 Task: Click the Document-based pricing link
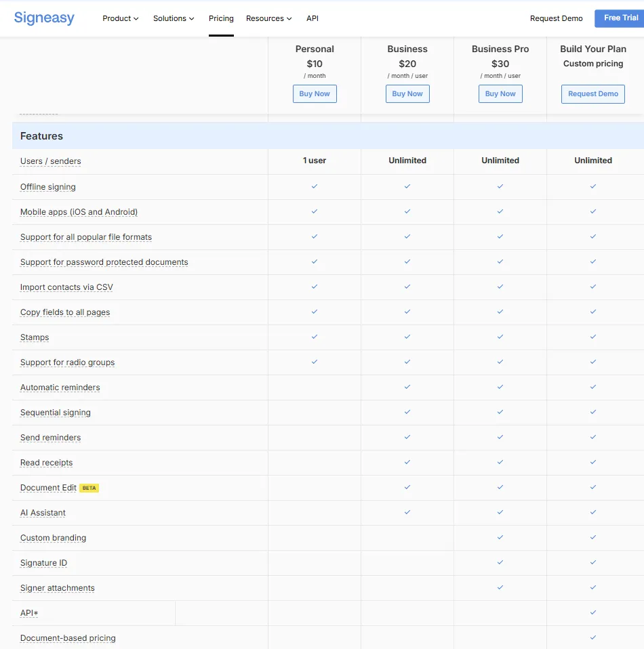point(68,637)
